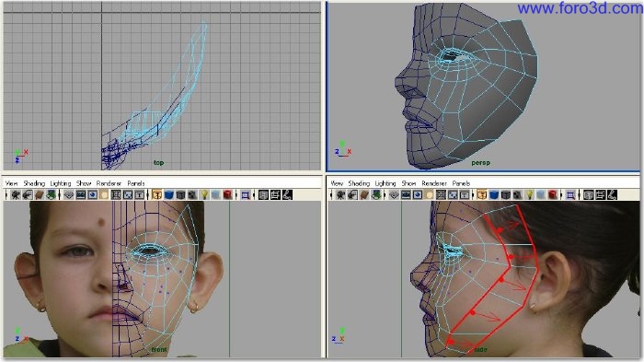
Task: Click High Quality red cube icon, front panel
Action: coord(227,195)
